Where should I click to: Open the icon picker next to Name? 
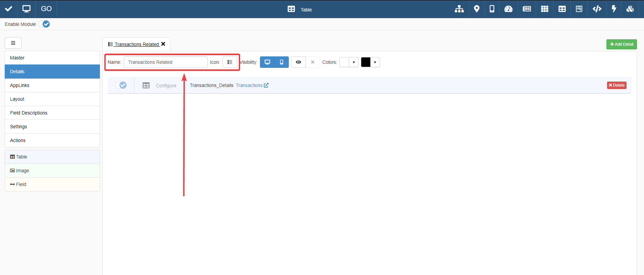230,62
